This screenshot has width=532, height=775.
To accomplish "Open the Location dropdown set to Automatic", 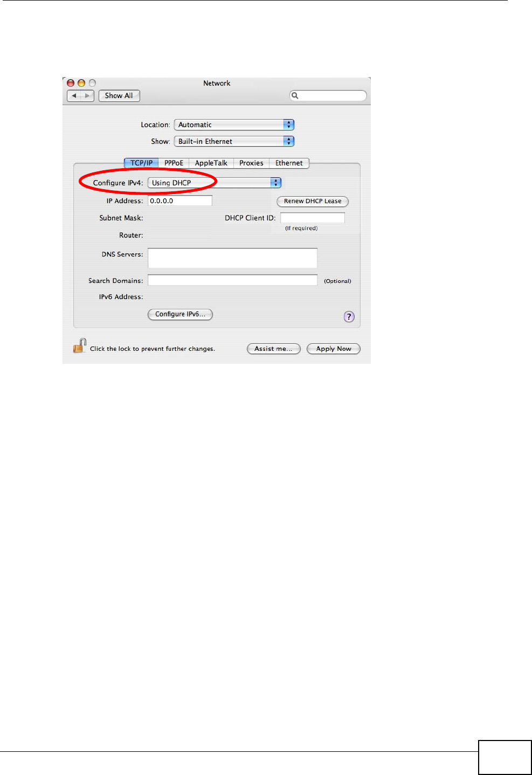I will [x=234, y=124].
